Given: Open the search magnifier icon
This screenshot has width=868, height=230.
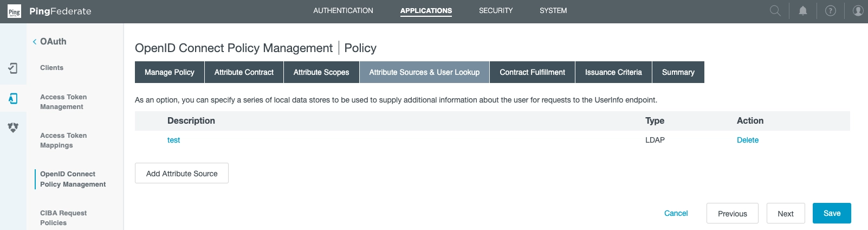Looking at the screenshot, I should tap(775, 11).
